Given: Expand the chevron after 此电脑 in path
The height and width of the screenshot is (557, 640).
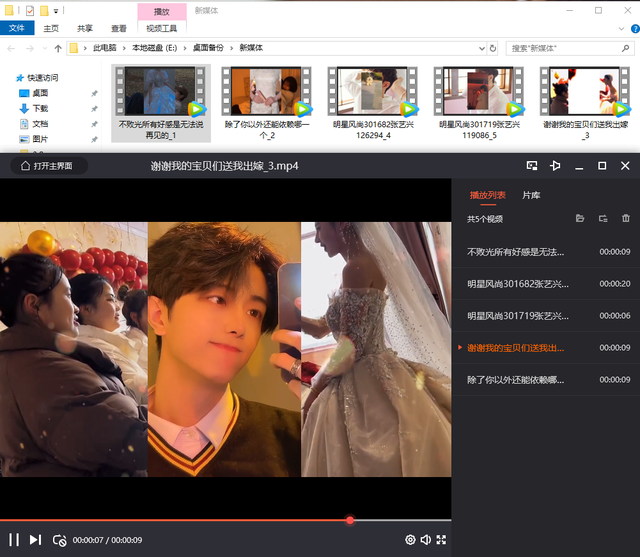Looking at the screenshot, I should pos(124,48).
